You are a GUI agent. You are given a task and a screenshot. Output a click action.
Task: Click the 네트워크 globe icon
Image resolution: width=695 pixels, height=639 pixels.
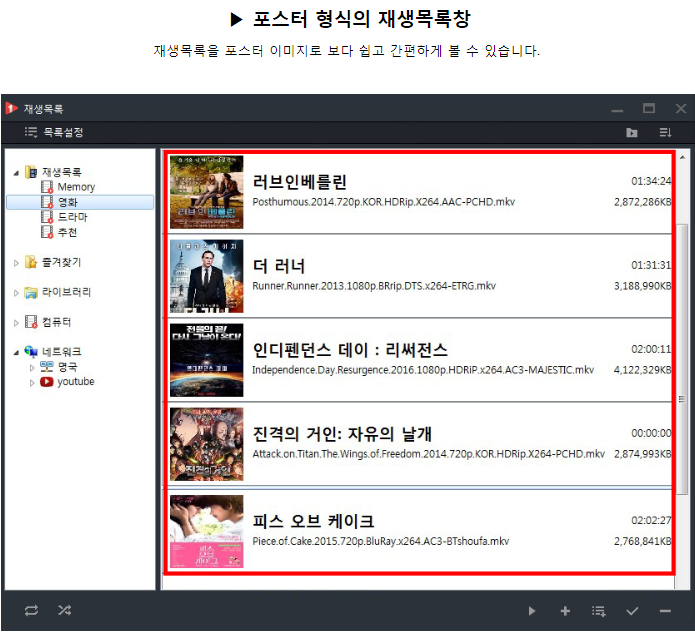(31, 352)
